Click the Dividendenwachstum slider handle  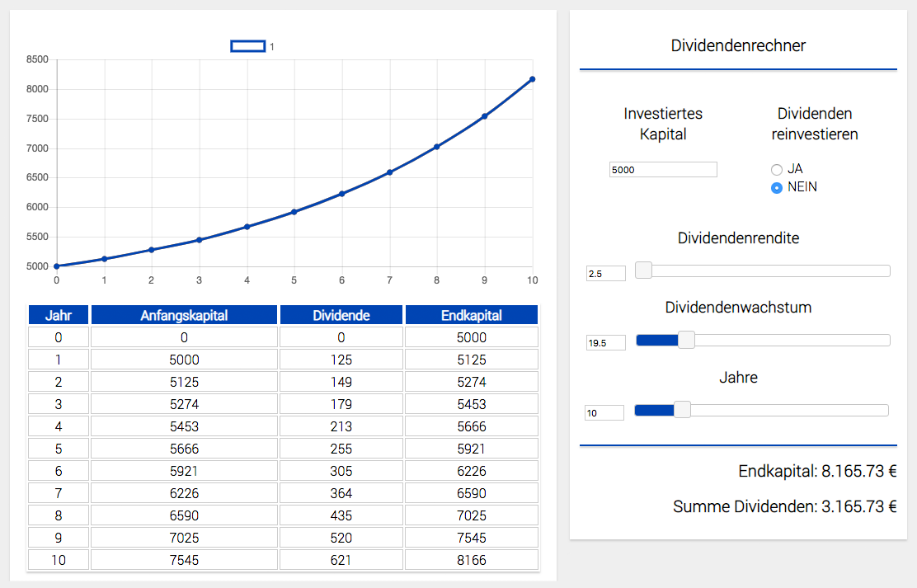point(686,340)
